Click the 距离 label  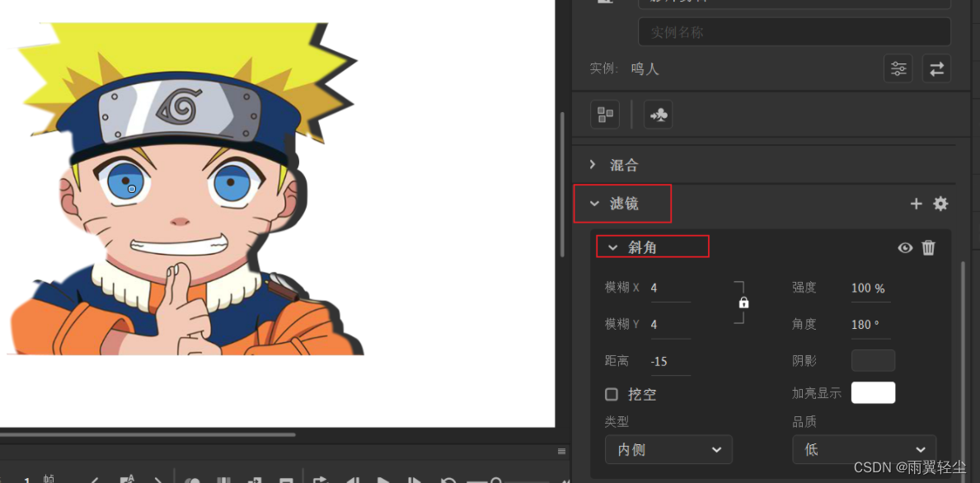(617, 360)
